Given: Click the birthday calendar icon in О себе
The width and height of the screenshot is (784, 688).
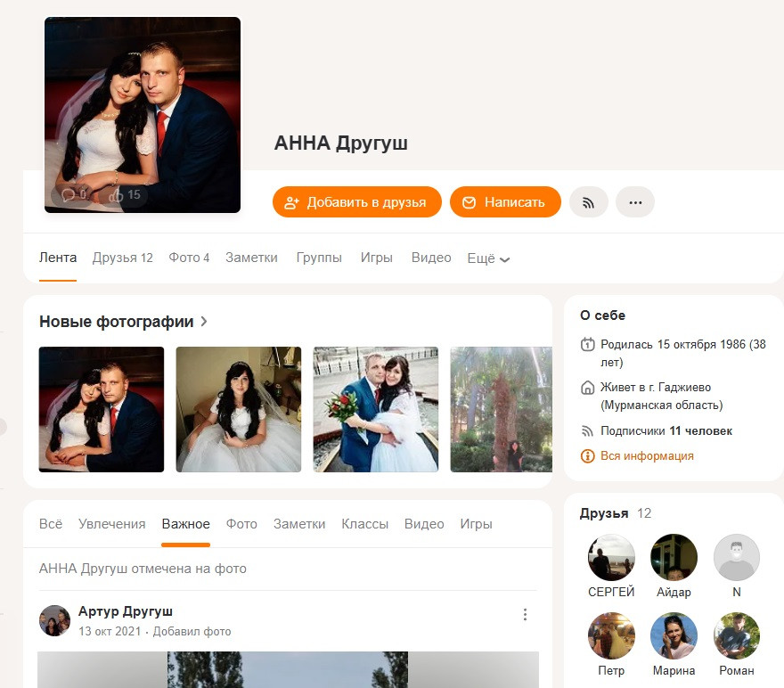Looking at the screenshot, I should (587, 344).
